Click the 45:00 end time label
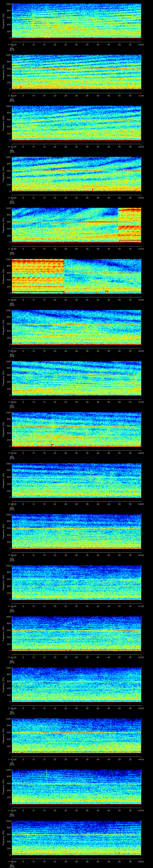This screenshot has width=153, height=868. coord(141,810)
